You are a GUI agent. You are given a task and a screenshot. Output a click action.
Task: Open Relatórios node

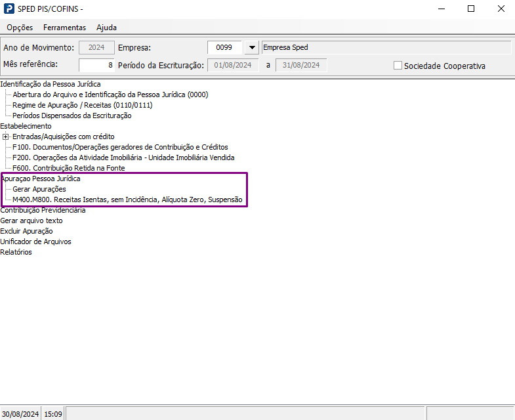pyautogui.click(x=16, y=253)
